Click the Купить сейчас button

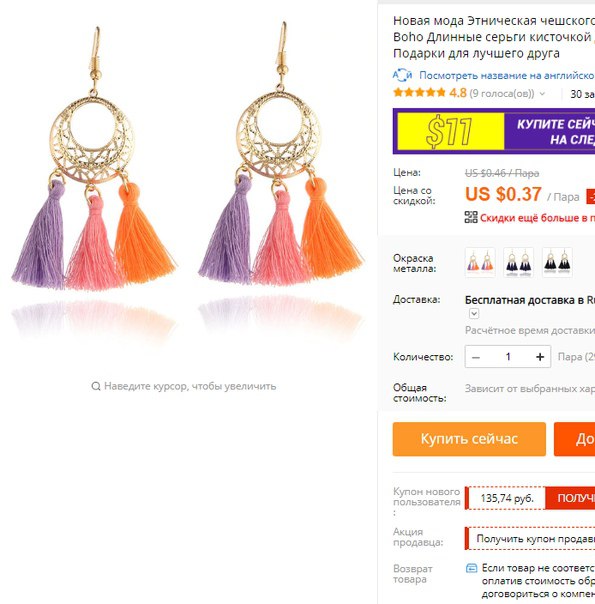coord(469,439)
